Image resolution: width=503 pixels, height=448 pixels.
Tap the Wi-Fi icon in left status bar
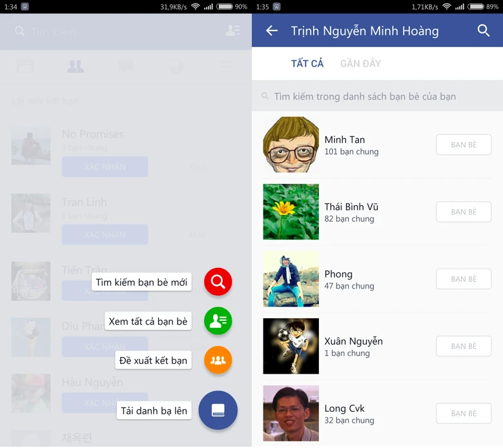pos(196,6)
